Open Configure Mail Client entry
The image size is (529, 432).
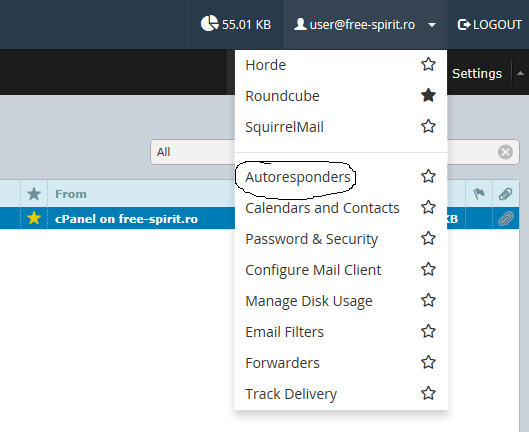313,270
